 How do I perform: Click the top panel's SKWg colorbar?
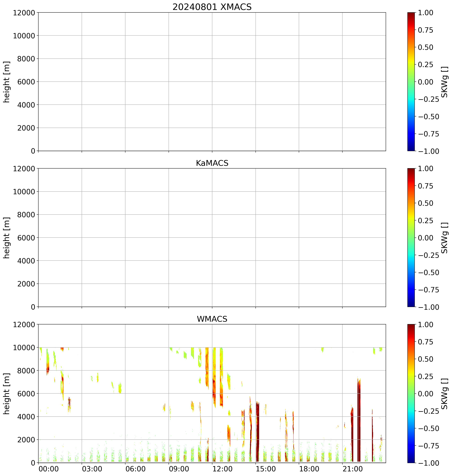click(x=411, y=82)
